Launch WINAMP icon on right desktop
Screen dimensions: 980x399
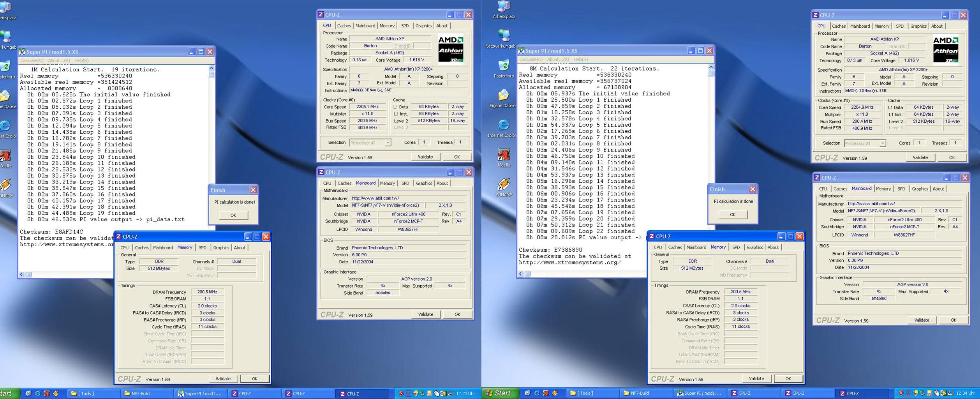[x=504, y=184]
